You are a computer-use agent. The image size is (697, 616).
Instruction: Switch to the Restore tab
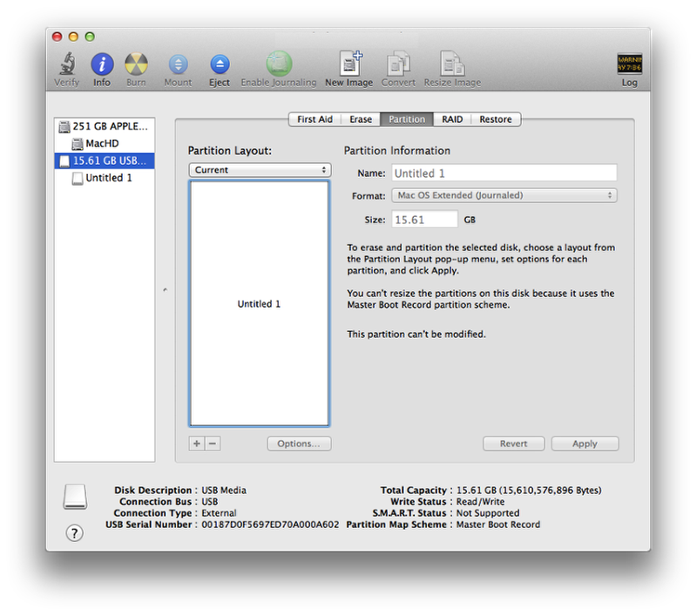(x=496, y=119)
